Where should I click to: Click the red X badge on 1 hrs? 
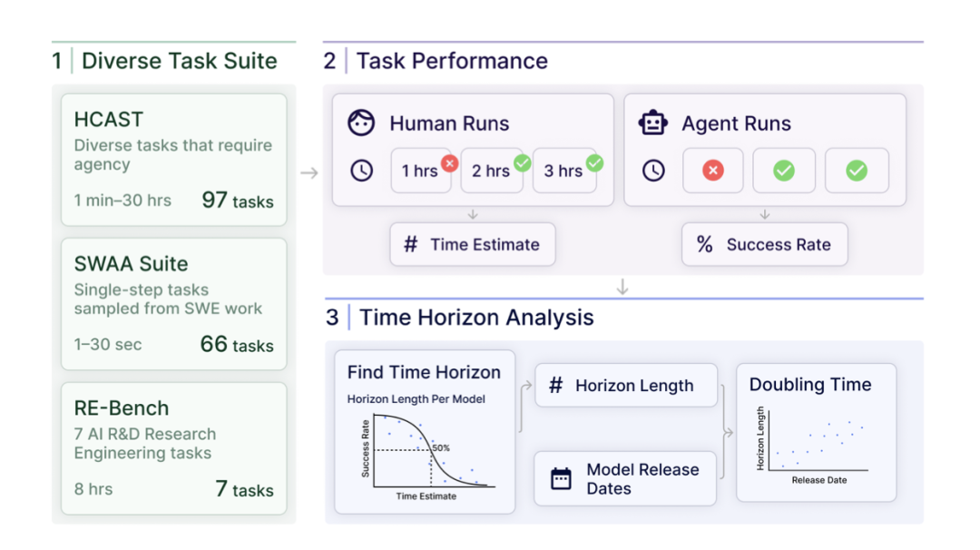coord(449,163)
